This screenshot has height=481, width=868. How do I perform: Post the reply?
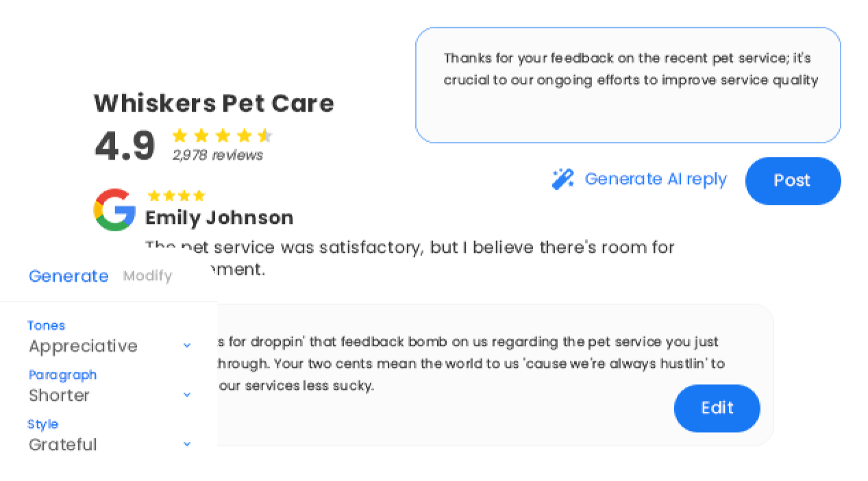[793, 181]
